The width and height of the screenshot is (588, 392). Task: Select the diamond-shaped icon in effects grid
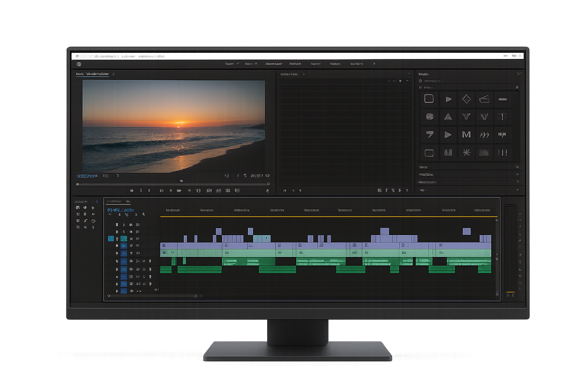click(466, 99)
